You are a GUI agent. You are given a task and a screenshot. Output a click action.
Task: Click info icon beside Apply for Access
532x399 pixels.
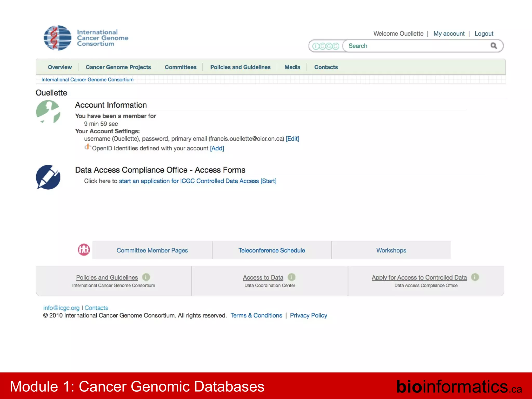coord(475,277)
